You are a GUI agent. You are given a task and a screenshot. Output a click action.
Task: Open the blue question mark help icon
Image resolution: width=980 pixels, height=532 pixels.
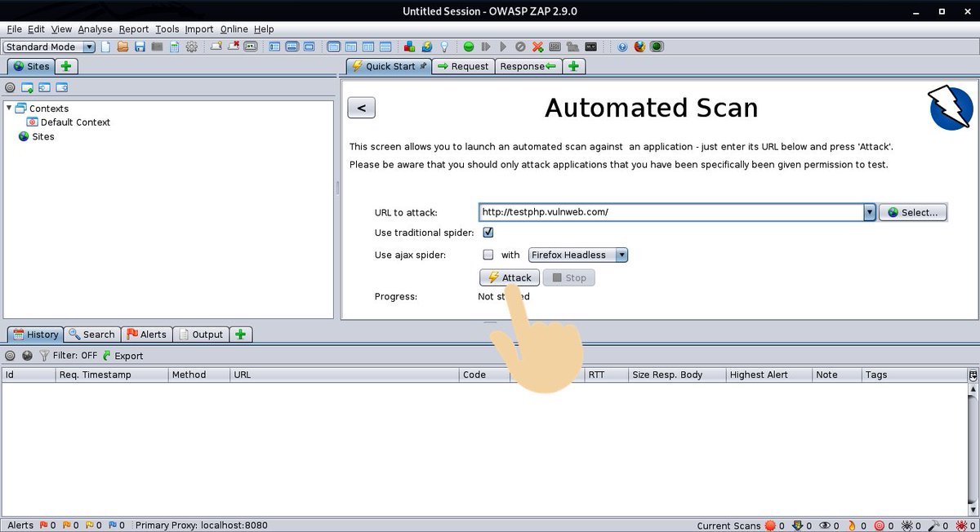(x=622, y=47)
